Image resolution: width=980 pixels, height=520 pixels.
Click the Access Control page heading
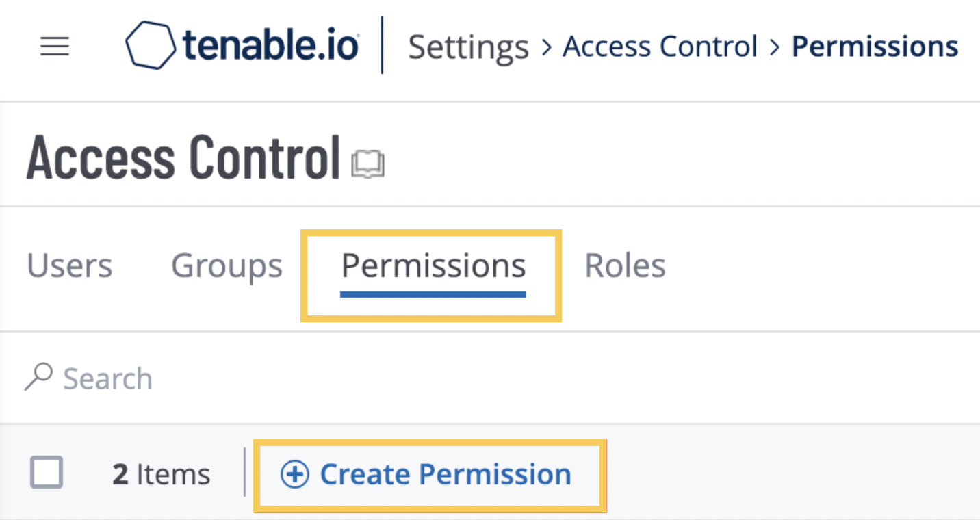pyautogui.click(x=183, y=157)
